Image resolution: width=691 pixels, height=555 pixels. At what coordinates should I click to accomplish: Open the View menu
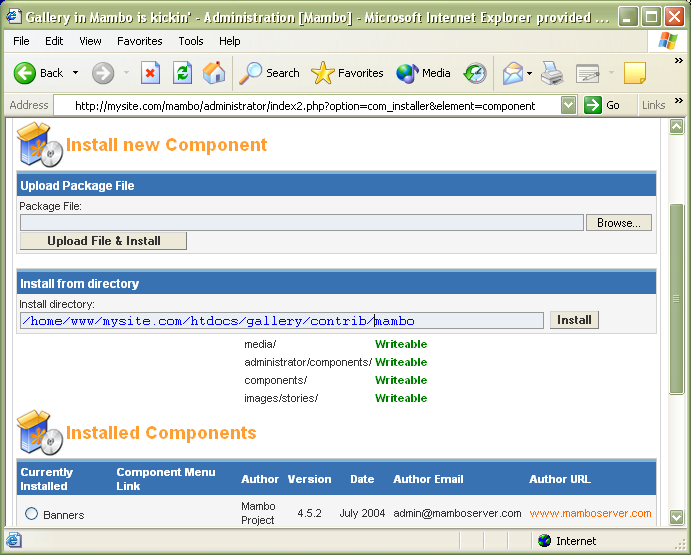(x=90, y=41)
